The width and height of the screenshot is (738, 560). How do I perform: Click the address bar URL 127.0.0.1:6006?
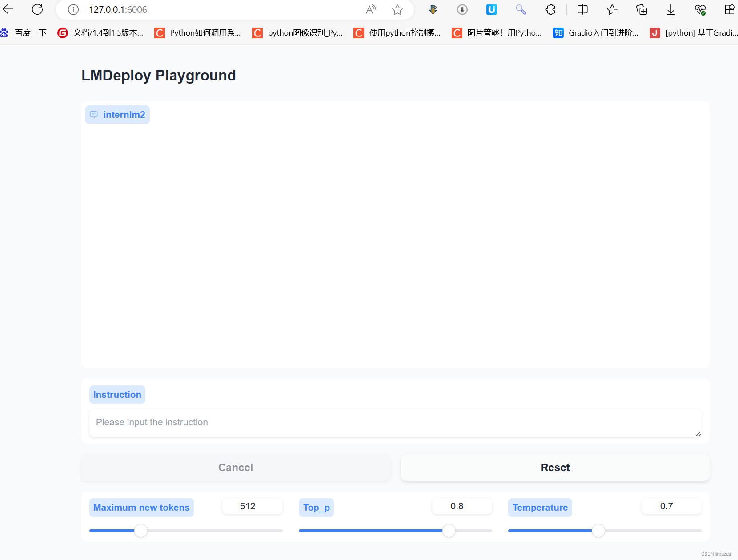118,10
